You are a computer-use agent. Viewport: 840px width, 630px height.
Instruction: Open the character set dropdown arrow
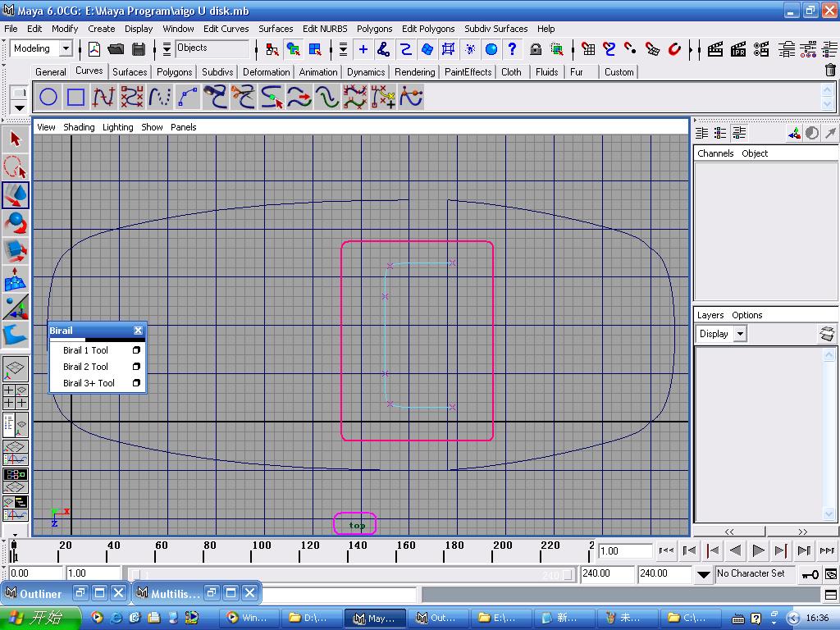click(703, 575)
